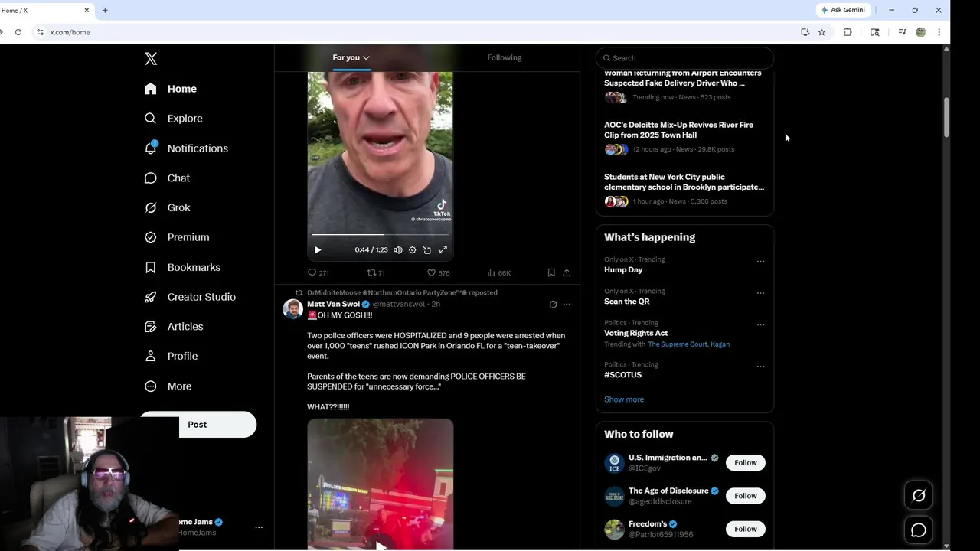Screen dimensions: 980x551
Task: Mute the video with speaker icon
Action: 398,250
